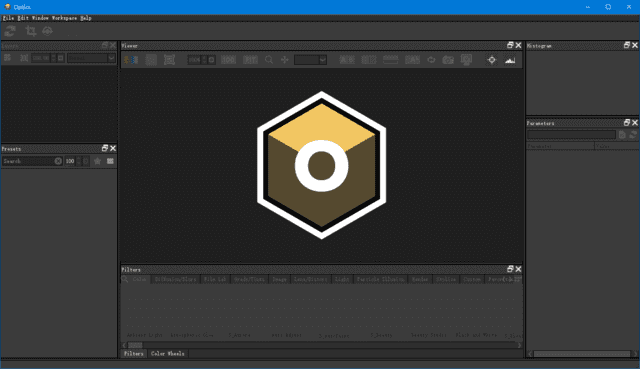
Task: Select the pan move tool in Viewer
Action: pyautogui.click(x=284, y=60)
